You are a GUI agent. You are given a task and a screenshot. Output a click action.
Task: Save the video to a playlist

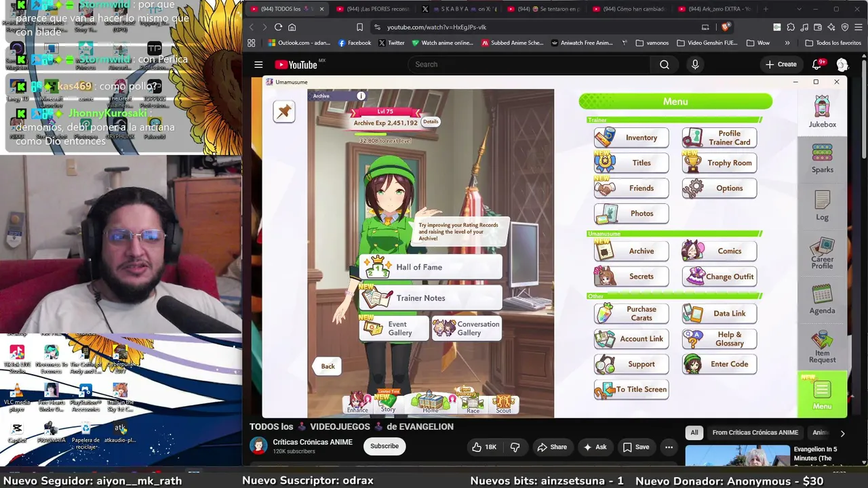636,447
